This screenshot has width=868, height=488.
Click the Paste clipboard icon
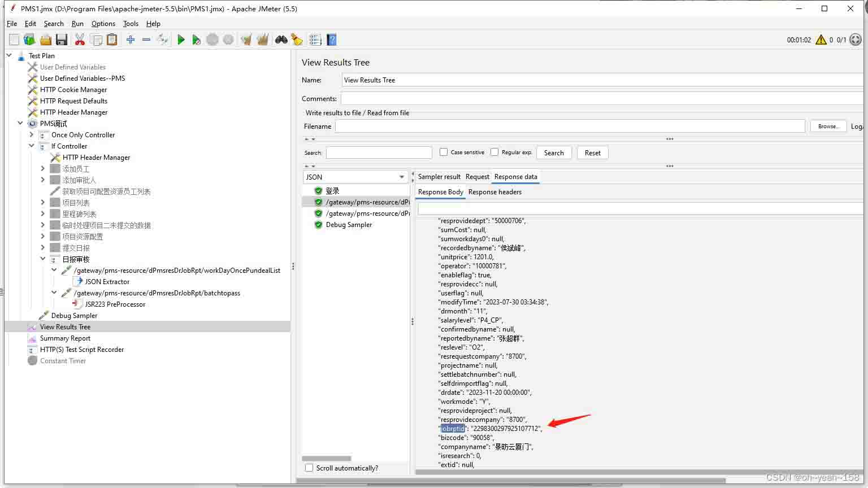112,40
